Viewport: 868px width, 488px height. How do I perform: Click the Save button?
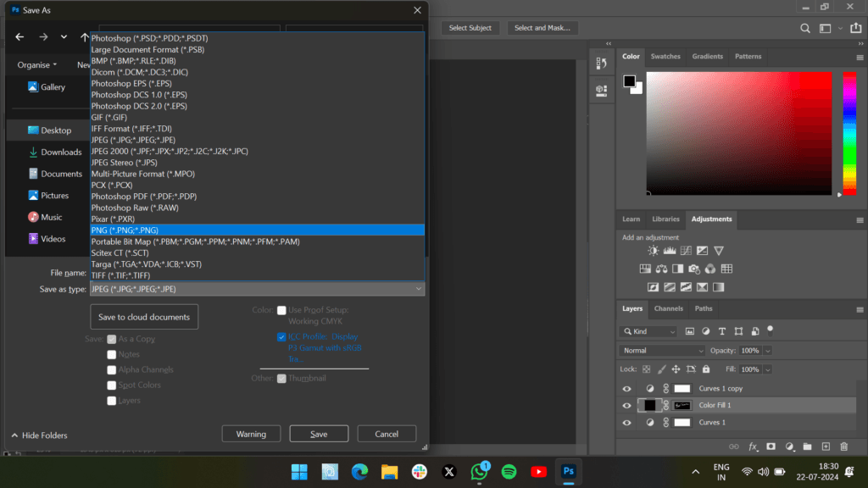click(319, 434)
